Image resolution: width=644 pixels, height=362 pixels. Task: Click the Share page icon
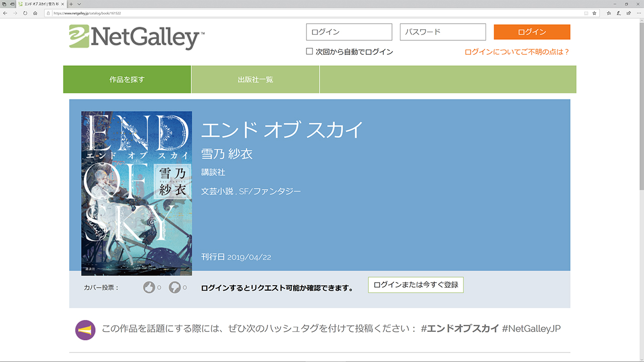point(628,13)
